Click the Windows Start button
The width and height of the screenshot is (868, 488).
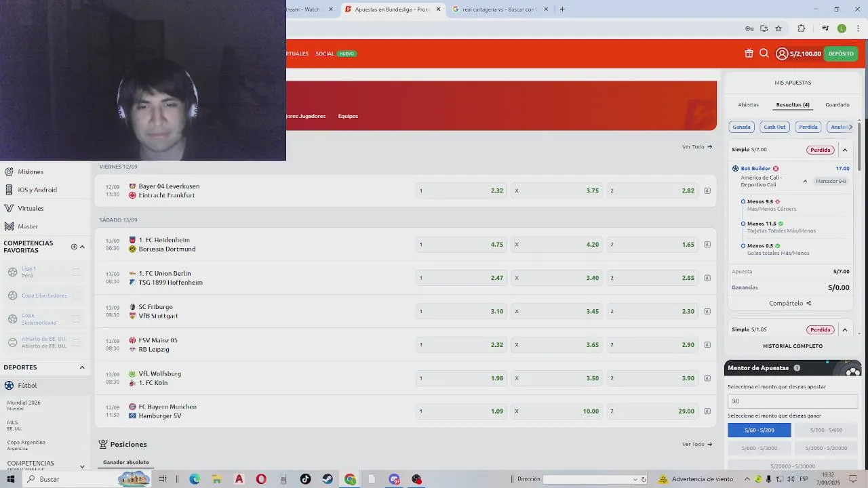click(11, 479)
